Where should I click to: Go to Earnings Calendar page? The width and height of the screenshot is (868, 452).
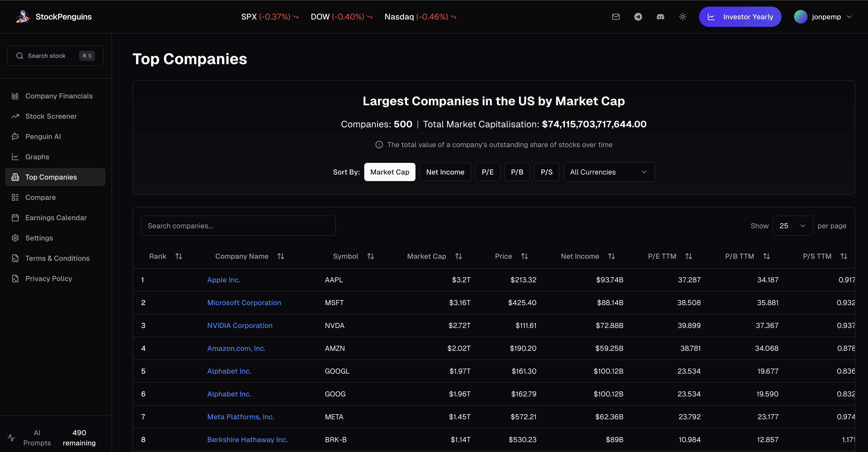[x=56, y=218]
